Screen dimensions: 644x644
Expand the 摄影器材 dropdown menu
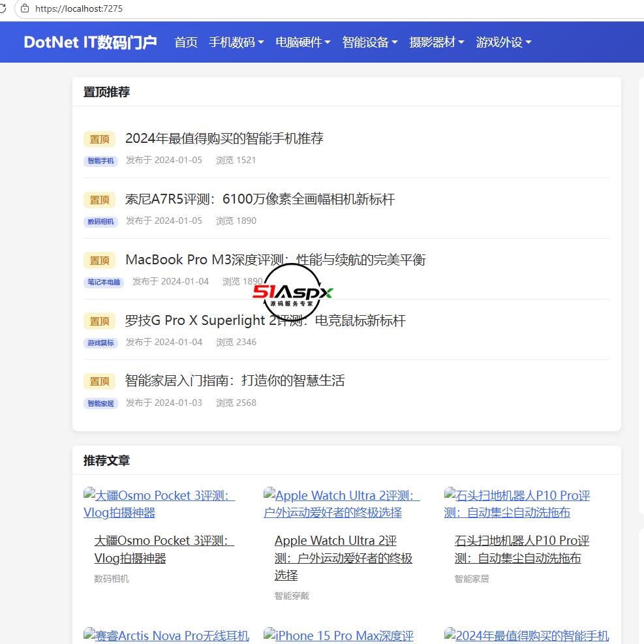pyautogui.click(x=437, y=42)
